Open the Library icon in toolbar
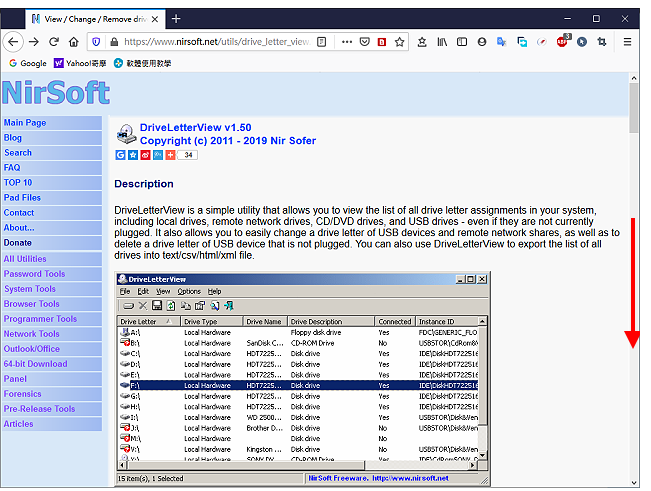This screenshot has width=651, height=491. [x=442, y=42]
